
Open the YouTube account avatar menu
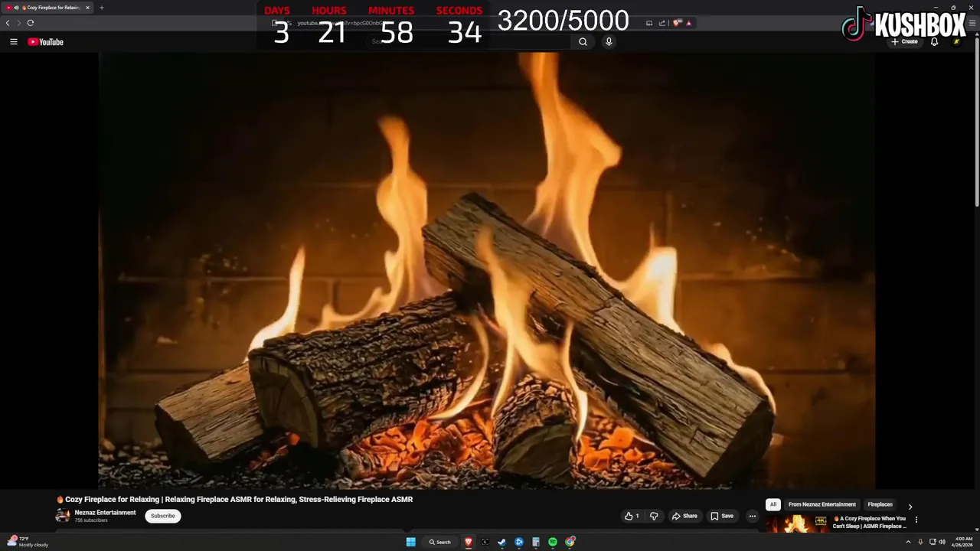click(x=956, y=42)
